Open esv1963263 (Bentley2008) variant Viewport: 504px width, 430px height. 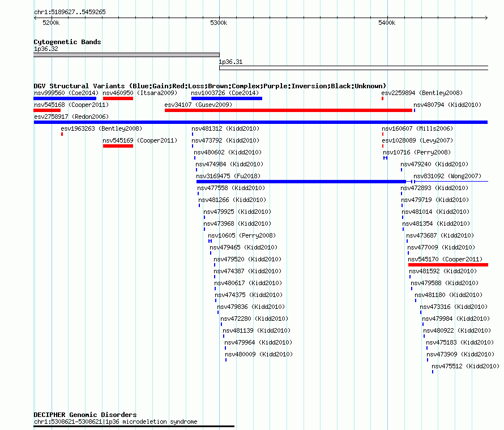(x=101, y=128)
